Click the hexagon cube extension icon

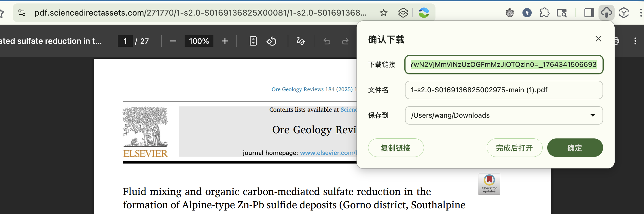pyautogui.click(x=624, y=13)
